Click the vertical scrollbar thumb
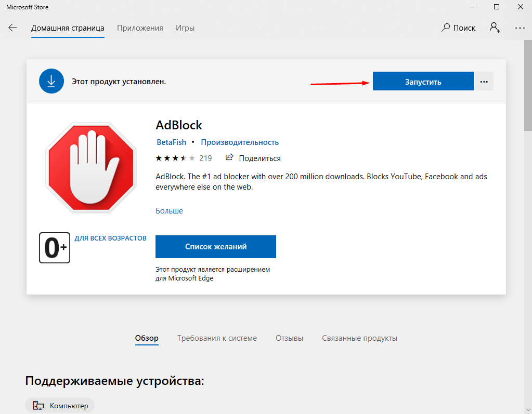532x414 pixels. (x=528, y=86)
